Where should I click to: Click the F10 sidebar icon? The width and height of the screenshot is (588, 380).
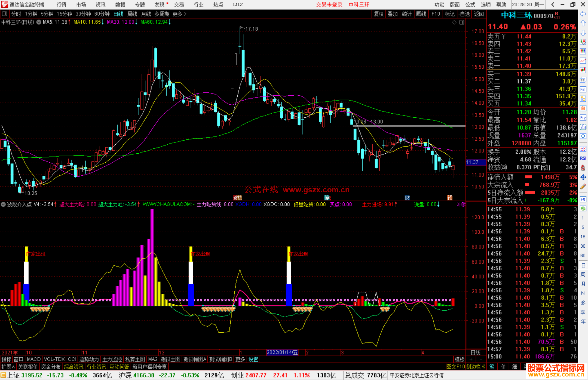coord(583,89)
